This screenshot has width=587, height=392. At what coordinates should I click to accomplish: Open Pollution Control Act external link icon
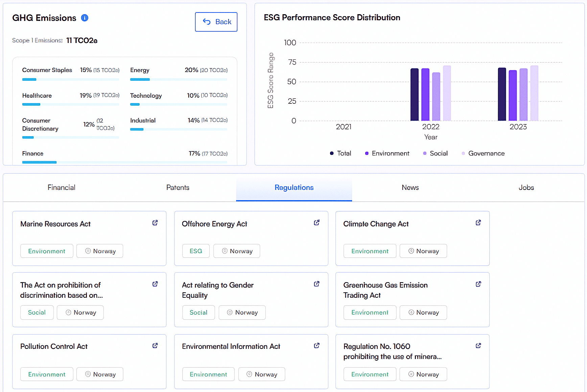point(155,345)
